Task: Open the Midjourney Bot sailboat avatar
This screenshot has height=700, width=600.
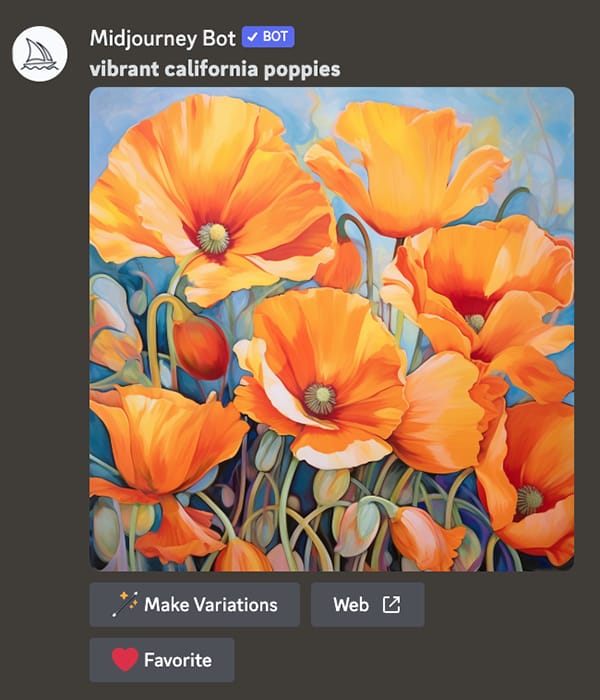Action: pyautogui.click(x=40, y=54)
